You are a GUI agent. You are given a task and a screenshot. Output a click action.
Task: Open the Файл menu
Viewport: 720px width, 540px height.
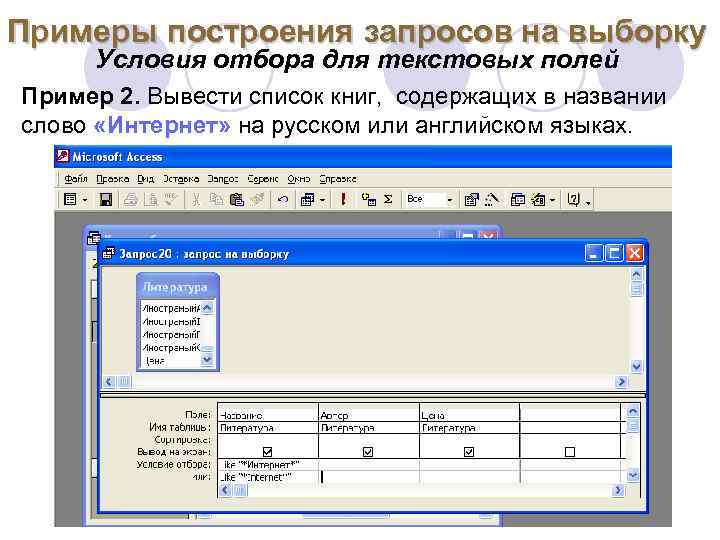pyautogui.click(x=76, y=179)
